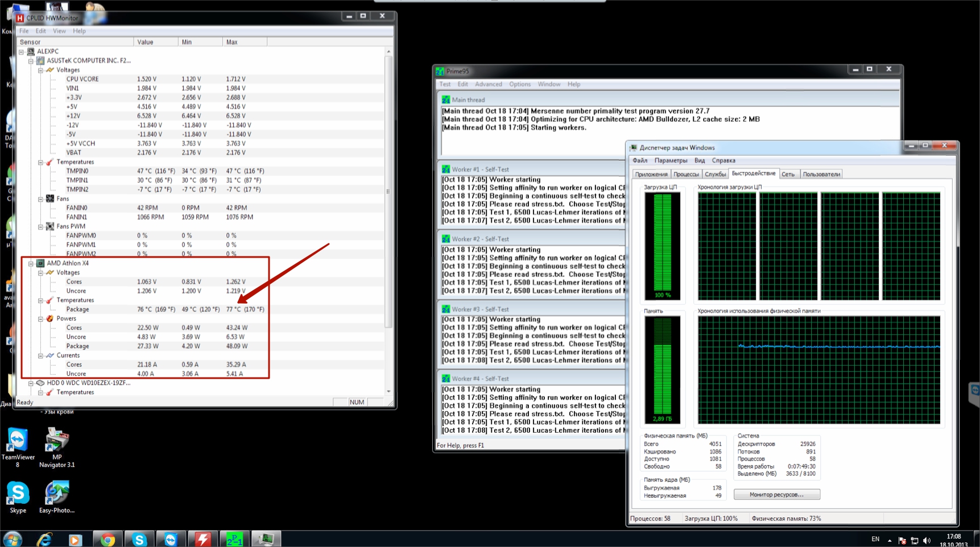Viewport: 980px width, 547px height.
Task: Click the EN language indicator in tray
Action: click(875, 539)
